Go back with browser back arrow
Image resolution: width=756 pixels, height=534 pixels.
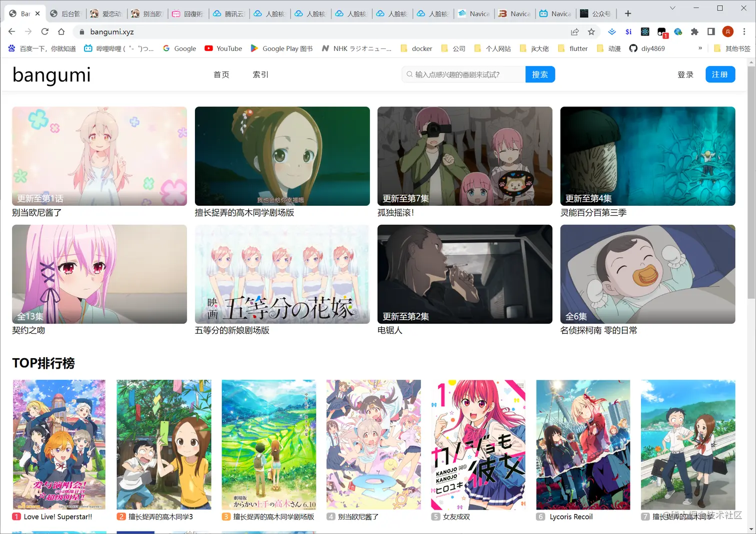(x=12, y=31)
